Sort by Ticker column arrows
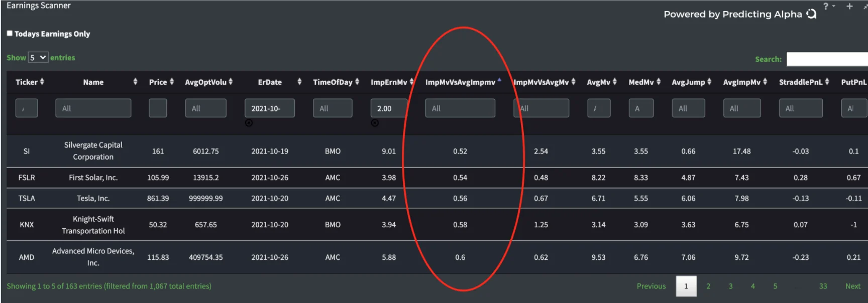The height and width of the screenshot is (303, 868). click(42, 81)
